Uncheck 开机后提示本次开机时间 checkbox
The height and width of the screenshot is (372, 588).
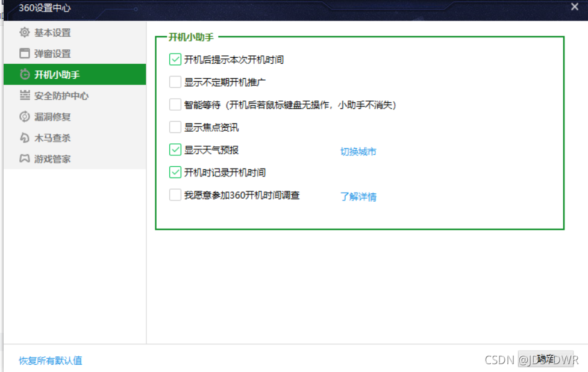coord(175,60)
